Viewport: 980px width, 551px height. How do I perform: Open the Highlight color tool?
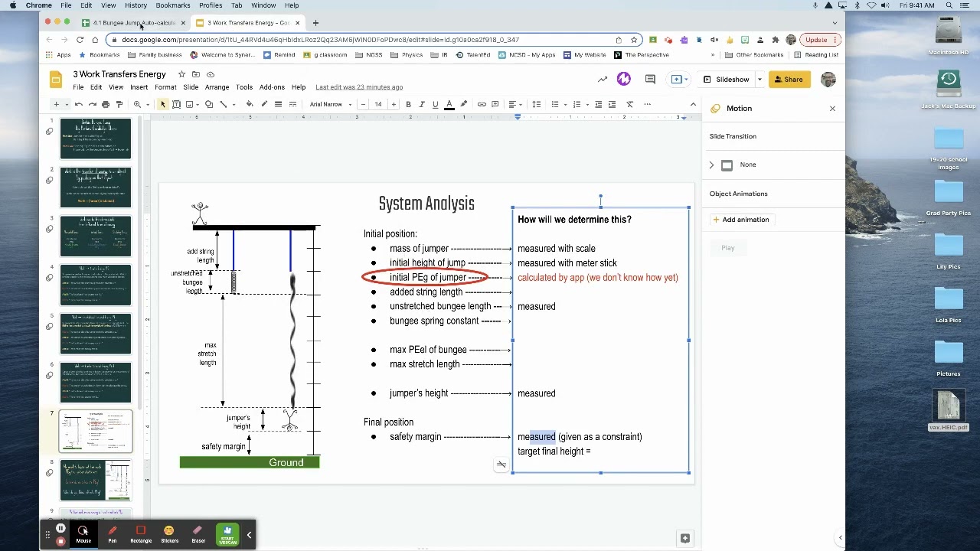(x=463, y=104)
